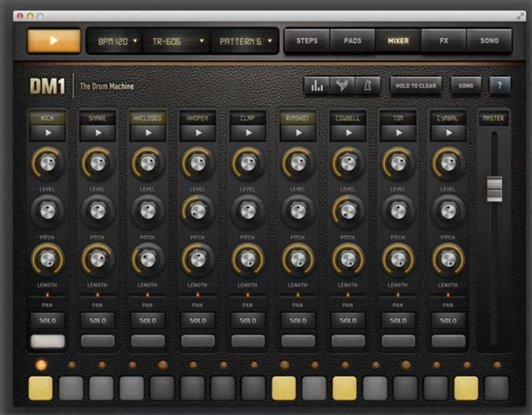Screen dimensions: 532x415
Task: Toggle the first step pad in the sequencer
Action: coord(41,388)
